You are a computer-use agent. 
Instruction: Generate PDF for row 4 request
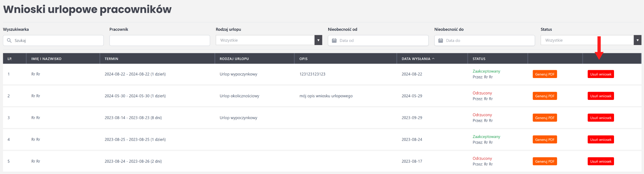tap(545, 139)
